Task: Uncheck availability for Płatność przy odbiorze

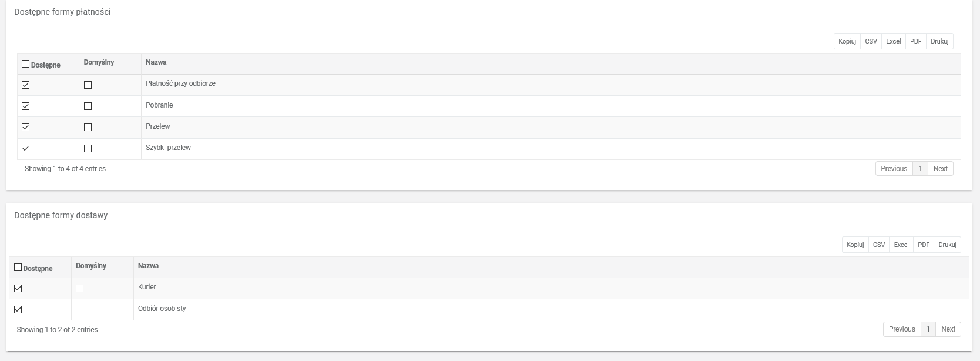Action: 25,85
